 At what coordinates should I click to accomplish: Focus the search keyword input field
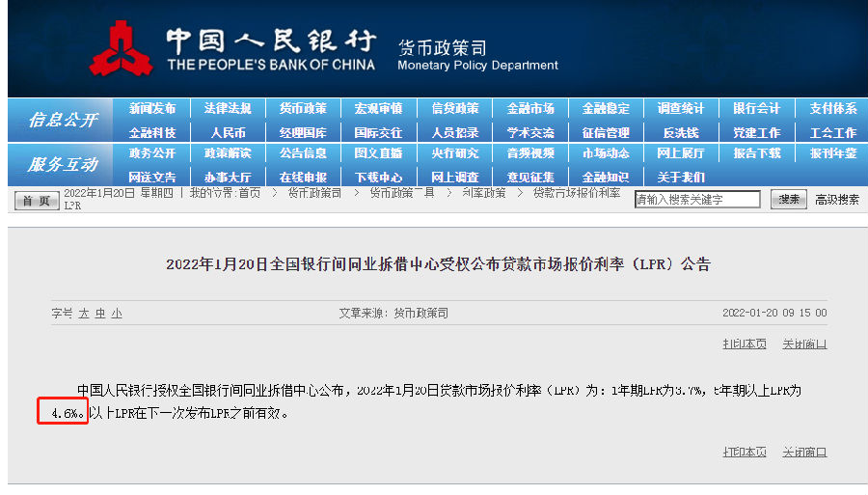pyautogui.click(x=697, y=200)
